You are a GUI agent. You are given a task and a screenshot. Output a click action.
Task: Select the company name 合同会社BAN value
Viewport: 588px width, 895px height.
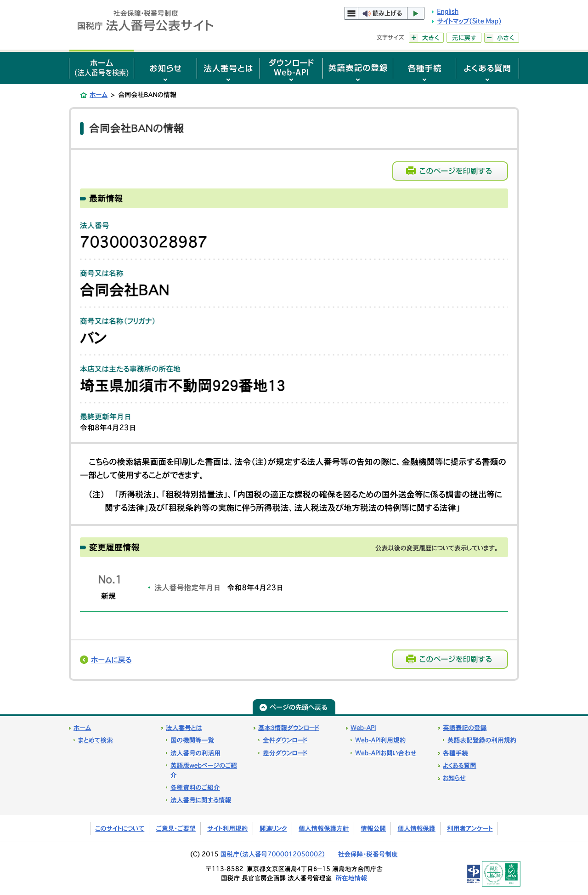124,290
